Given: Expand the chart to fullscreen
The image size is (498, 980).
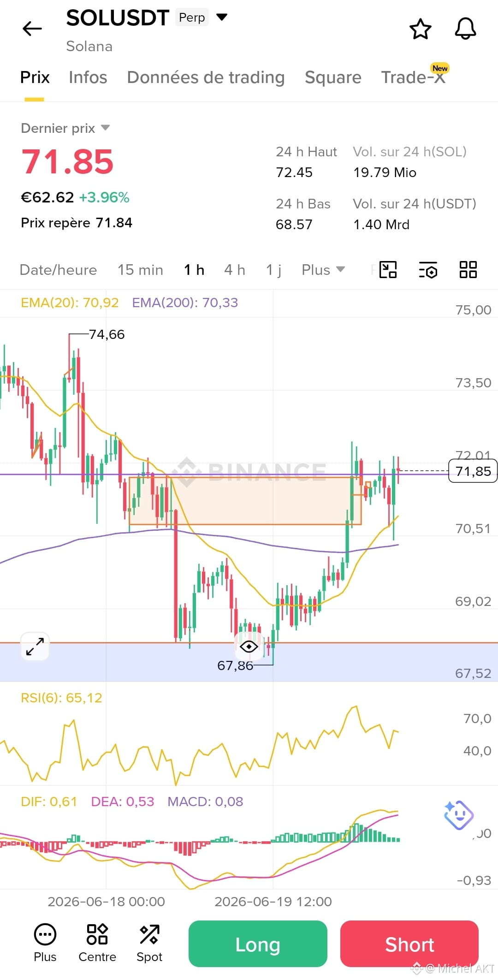Looking at the screenshot, I should 35,647.
